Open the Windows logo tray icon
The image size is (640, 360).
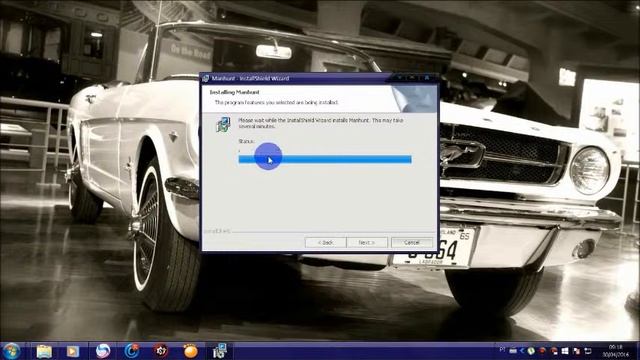[565, 351]
